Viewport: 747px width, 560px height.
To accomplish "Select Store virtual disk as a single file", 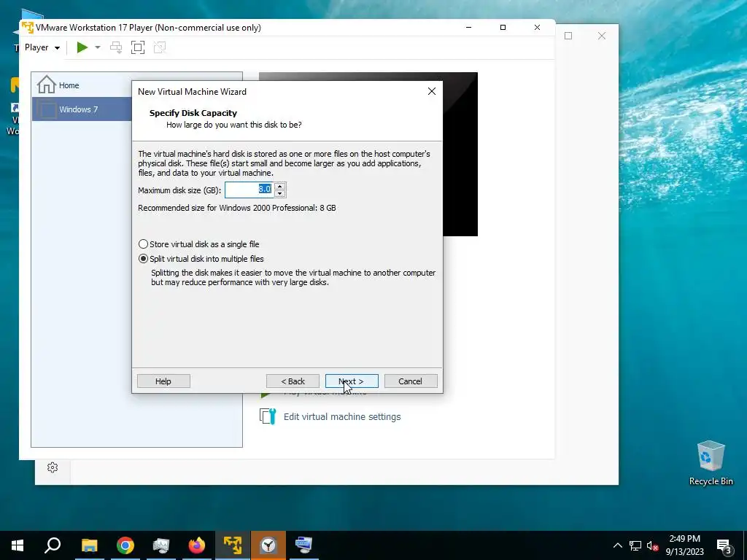I will coord(198,244).
